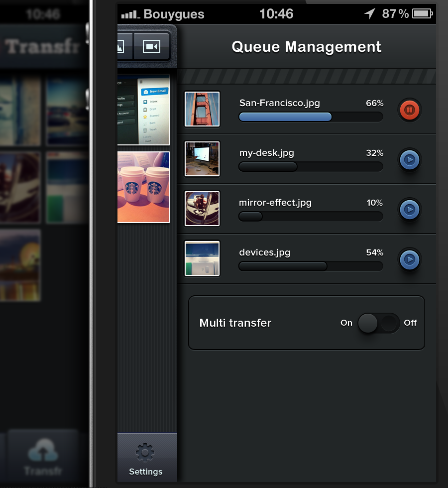Click the On label of switch
This screenshot has height=488, width=448.
[x=346, y=323]
